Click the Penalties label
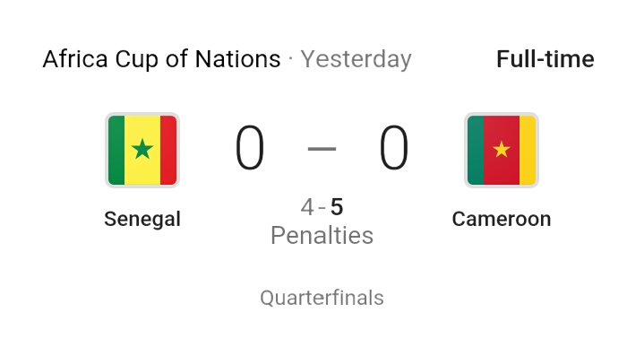 click(x=322, y=236)
